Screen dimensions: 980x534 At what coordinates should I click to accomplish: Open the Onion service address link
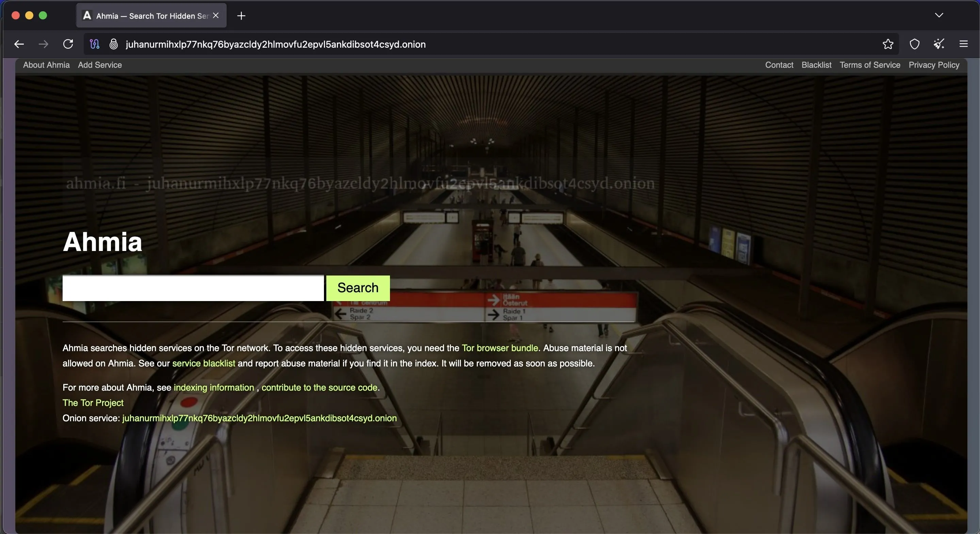pos(259,418)
